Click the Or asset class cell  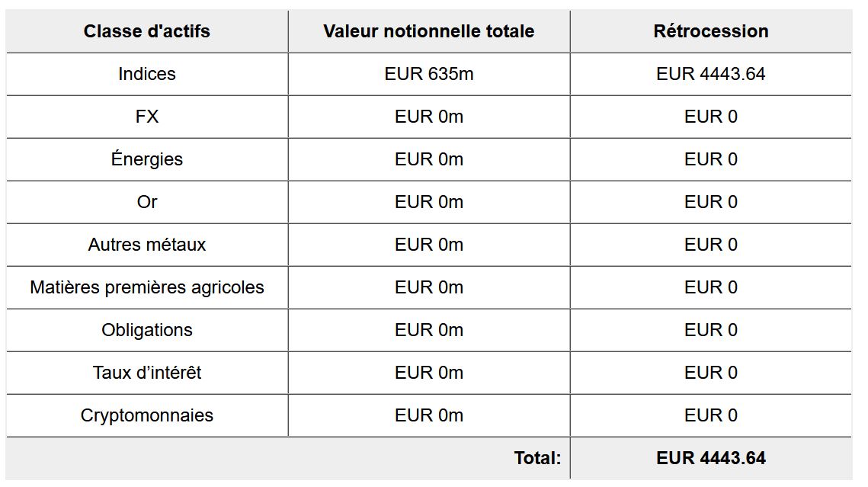click(x=147, y=202)
